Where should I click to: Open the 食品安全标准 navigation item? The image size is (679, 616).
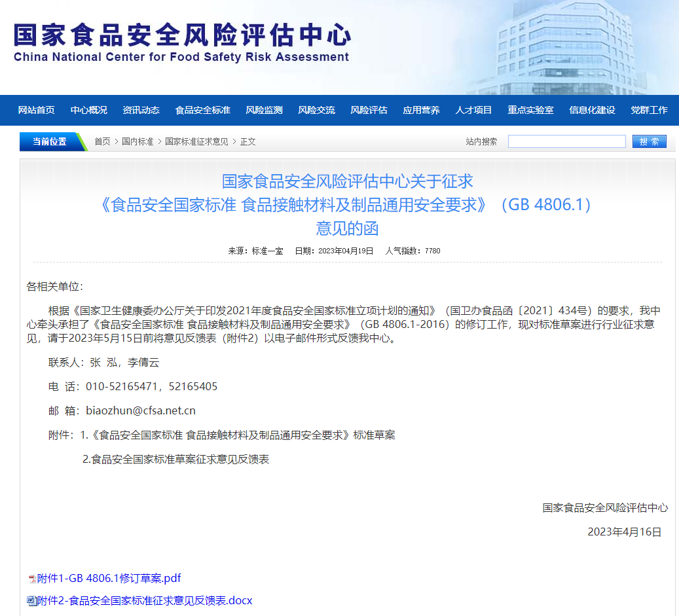tap(203, 110)
